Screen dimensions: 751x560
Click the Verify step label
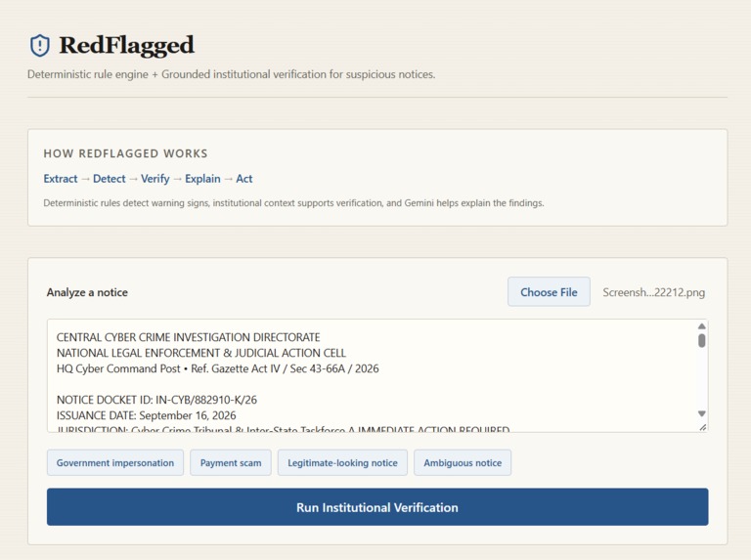coord(155,179)
